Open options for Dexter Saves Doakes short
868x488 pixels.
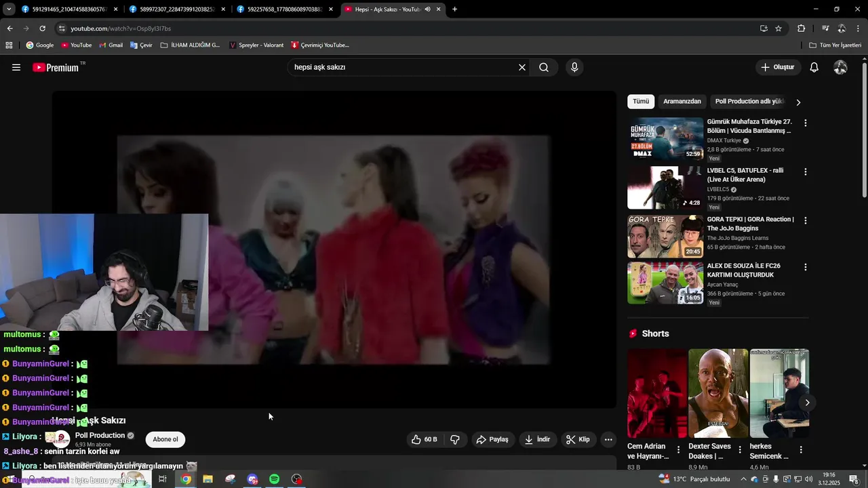740,449
